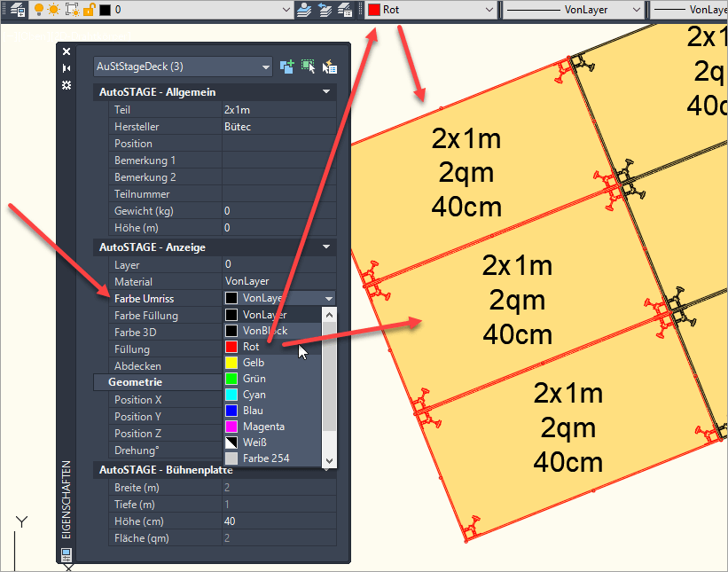
Task: Edit the Teil value 2x1m
Action: click(x=279, y=110)
